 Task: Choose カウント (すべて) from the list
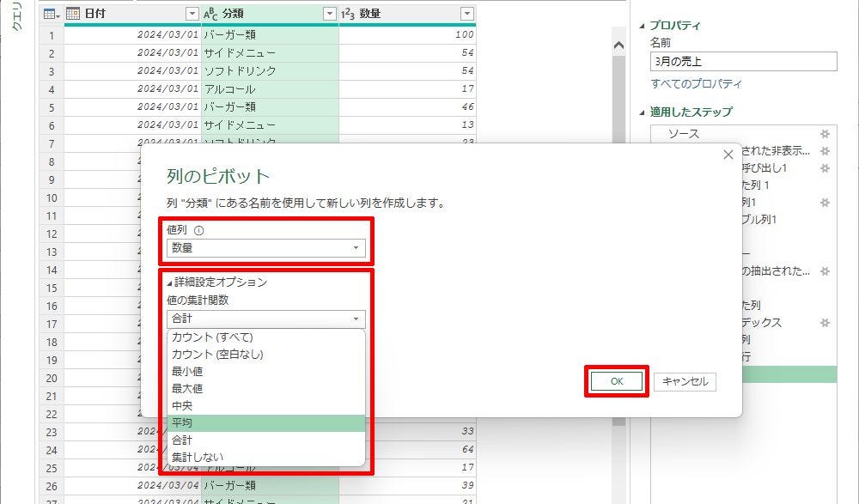point(265,337)
